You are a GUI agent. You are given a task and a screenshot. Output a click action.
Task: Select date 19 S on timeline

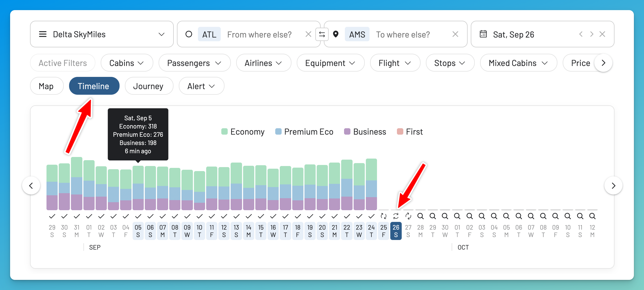pos(310,231)
